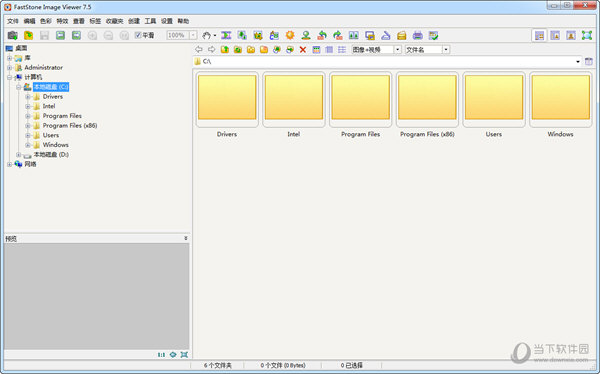Image resolution: width=600 pixels, height=374 pixels.
Task: Open the Clone and Heal stamp icon
Action: coord(306,36)
